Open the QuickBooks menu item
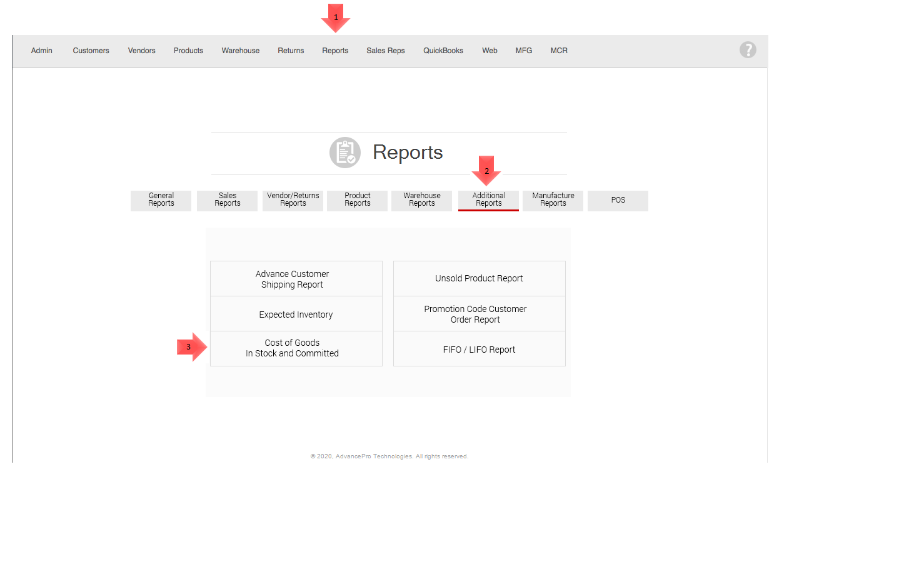The height and width of the screenshot is (574, 924). pyautogui.click(x=443, y=51)
